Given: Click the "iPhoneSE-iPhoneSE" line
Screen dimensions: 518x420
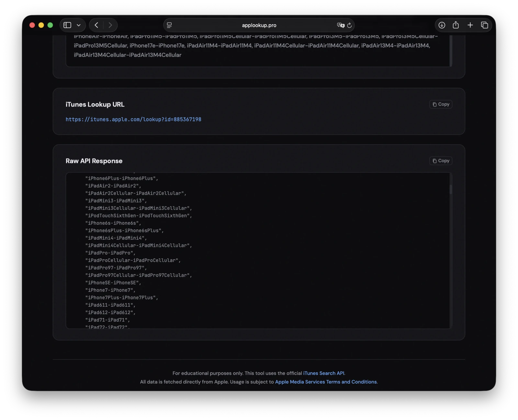Looking at the screenshot, I should coord(113,282).
